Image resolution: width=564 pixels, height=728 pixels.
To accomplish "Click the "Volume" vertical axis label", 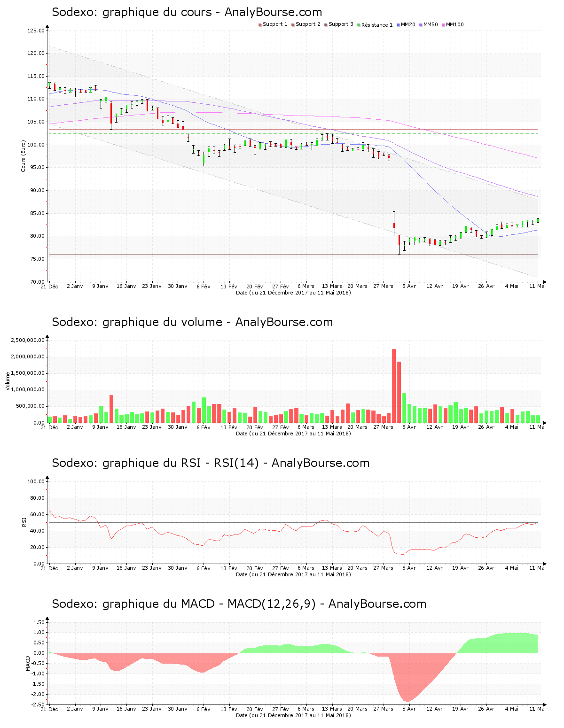I will pyautogui.click(x=8, y=381).
